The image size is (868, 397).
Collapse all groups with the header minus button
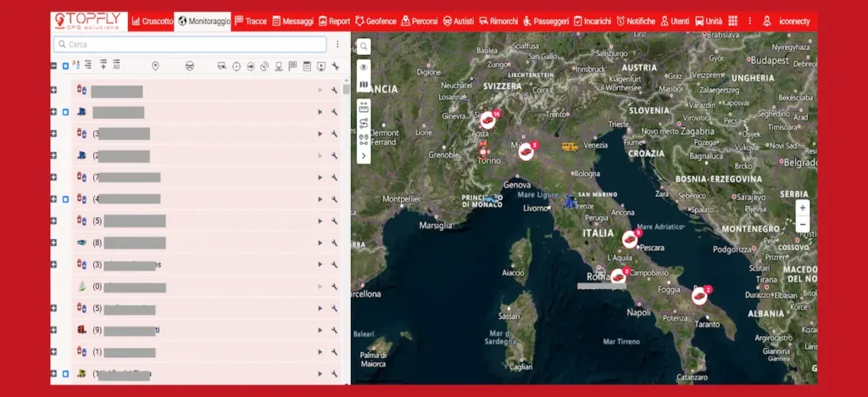point(53,66)
